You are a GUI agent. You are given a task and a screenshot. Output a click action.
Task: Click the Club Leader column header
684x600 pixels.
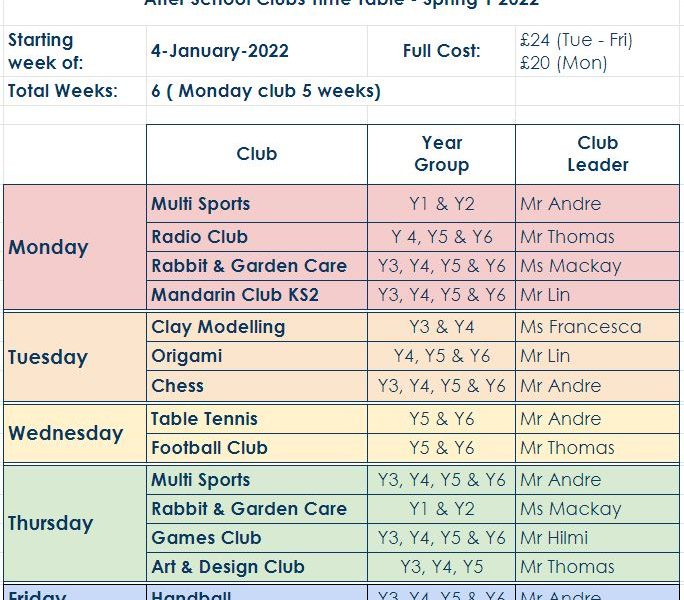click(x=597, y=154)
